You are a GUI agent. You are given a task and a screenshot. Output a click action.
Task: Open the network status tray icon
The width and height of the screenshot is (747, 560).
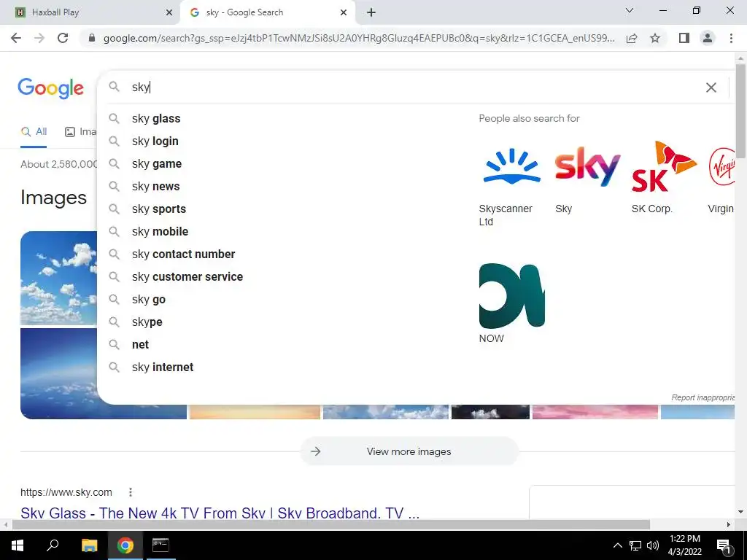(635, 545)
